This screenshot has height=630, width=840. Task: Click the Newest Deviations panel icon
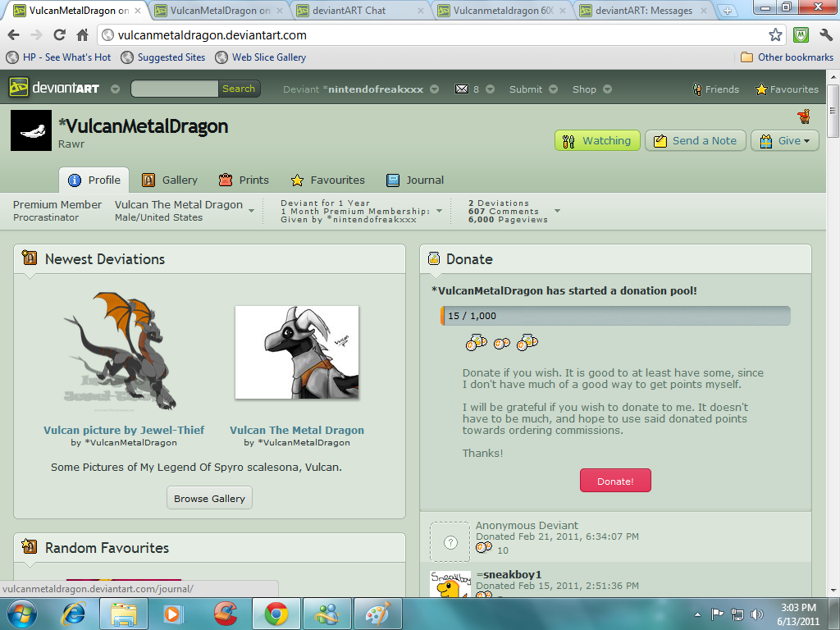30,258
